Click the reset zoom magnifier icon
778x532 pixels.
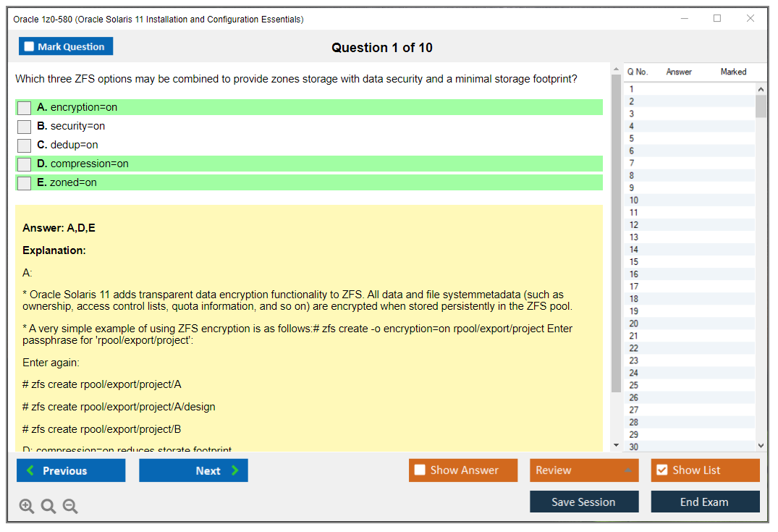(48, 507)
